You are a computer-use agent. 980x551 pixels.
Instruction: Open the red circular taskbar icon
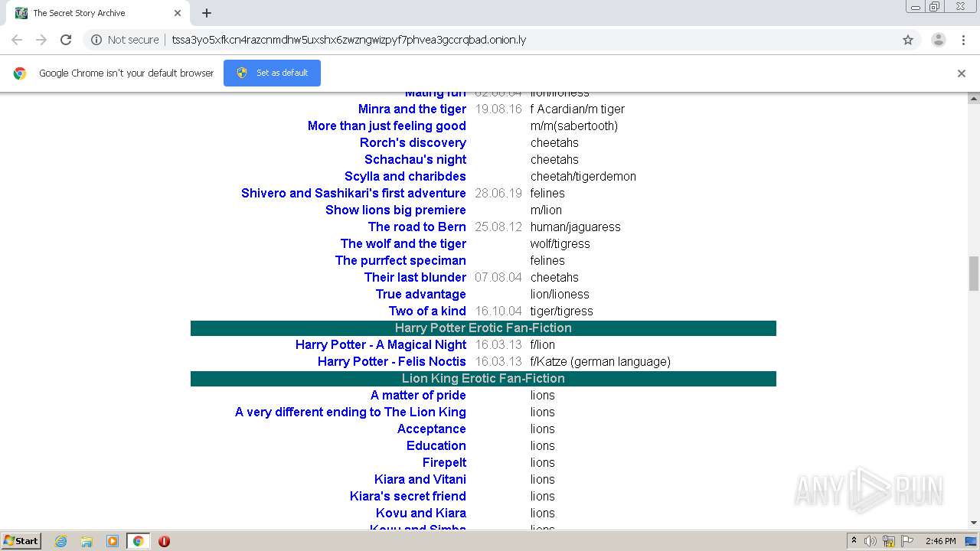(164, 541)
